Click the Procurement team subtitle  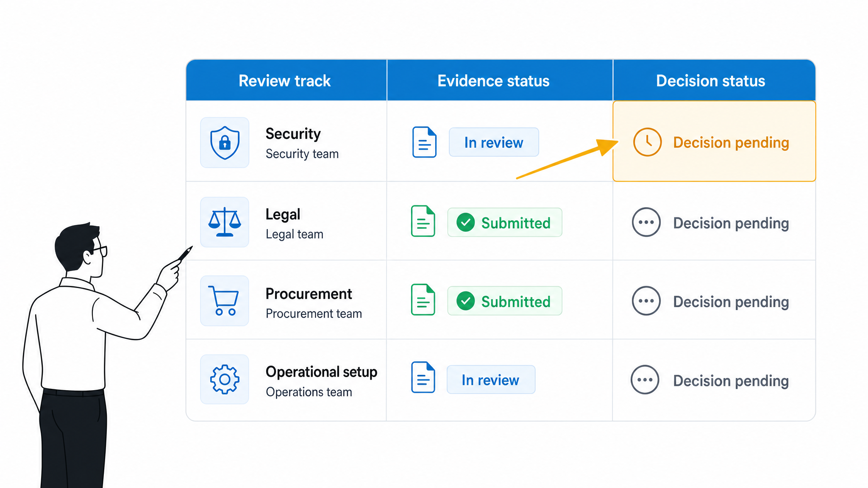(314, 313)
